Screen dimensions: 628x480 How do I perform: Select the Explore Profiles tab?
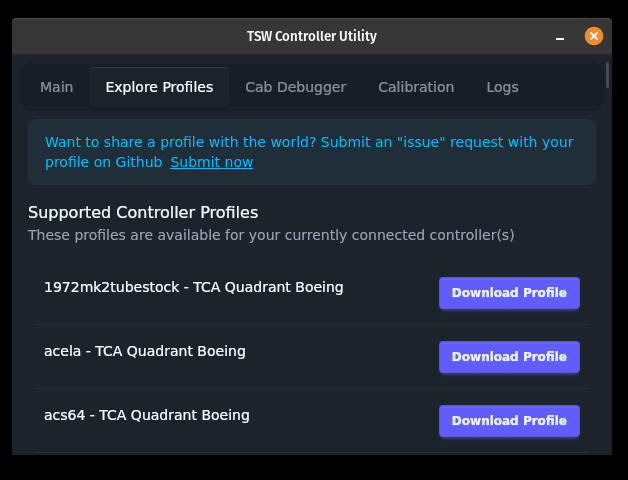click(x=159, y=87)
